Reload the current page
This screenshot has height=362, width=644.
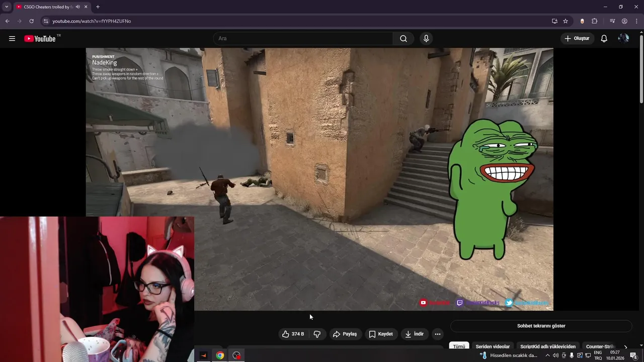point(31,21)
